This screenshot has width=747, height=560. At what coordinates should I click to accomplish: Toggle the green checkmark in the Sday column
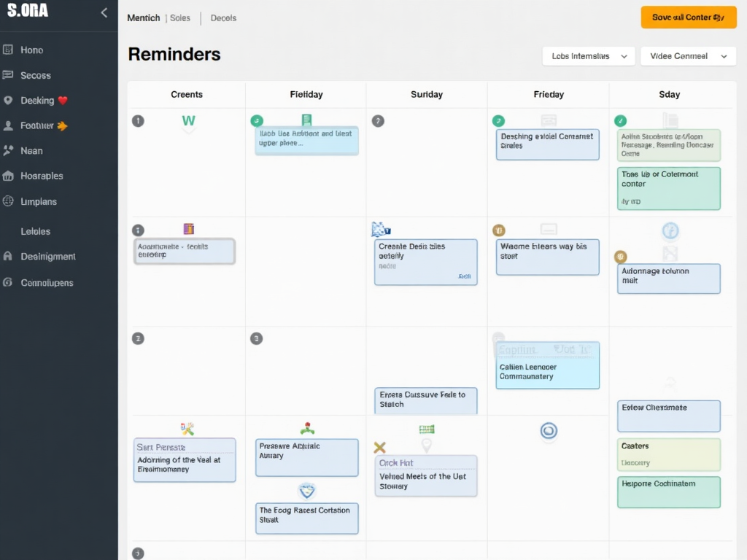pos(620,121)
